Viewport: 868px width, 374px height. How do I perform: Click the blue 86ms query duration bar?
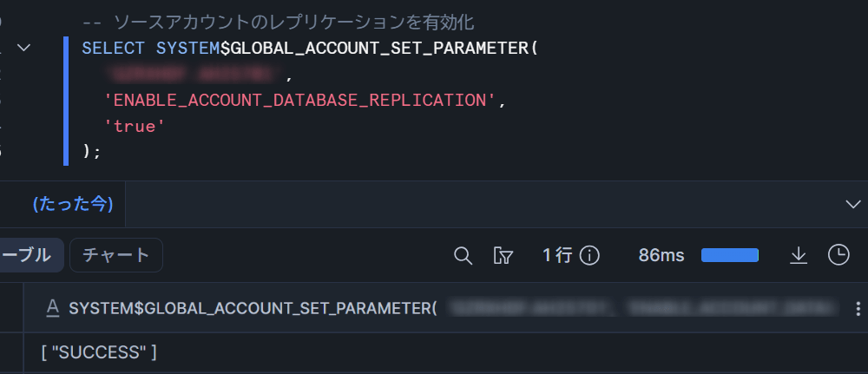click(x=730, y=255)
